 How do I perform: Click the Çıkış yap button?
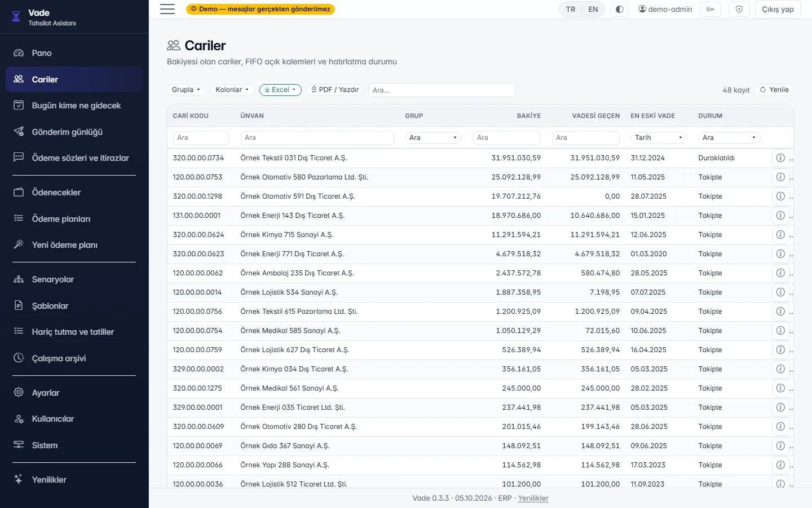778,10
